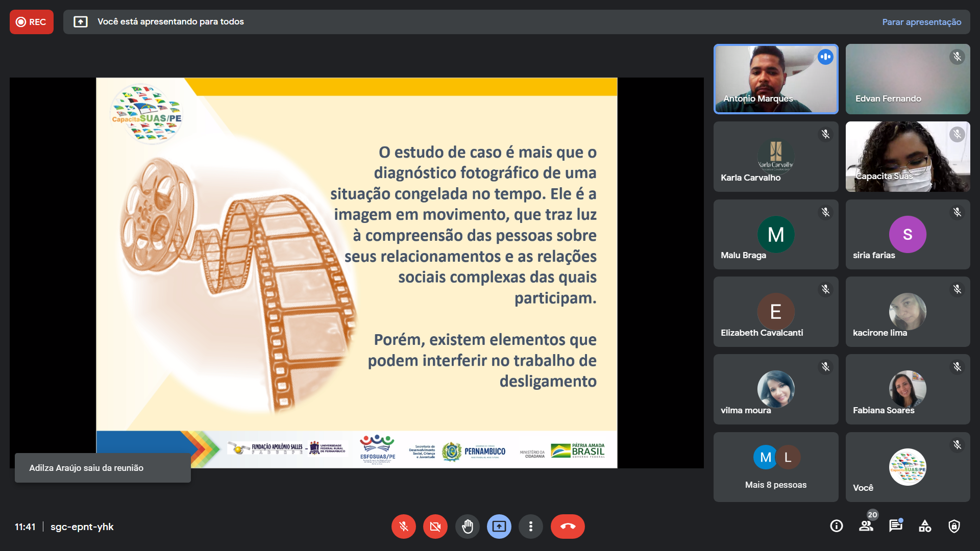Open the activities shapes icon

(x=925, y=526)
